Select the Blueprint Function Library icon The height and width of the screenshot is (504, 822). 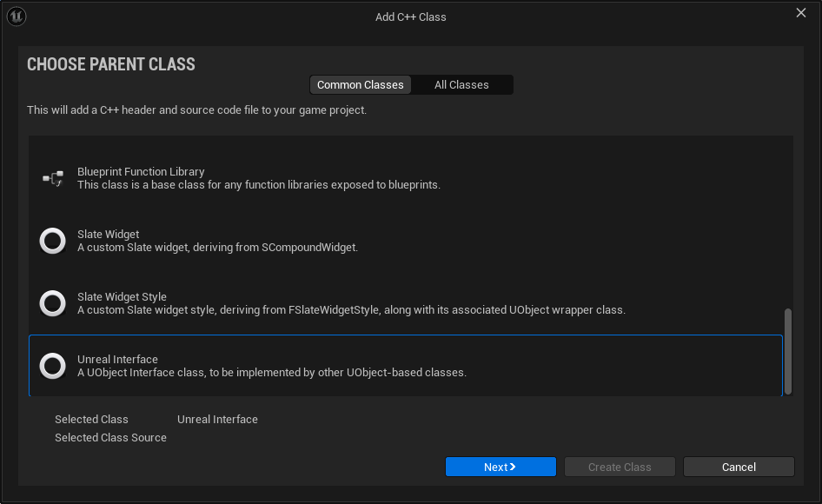coord(53,178)
